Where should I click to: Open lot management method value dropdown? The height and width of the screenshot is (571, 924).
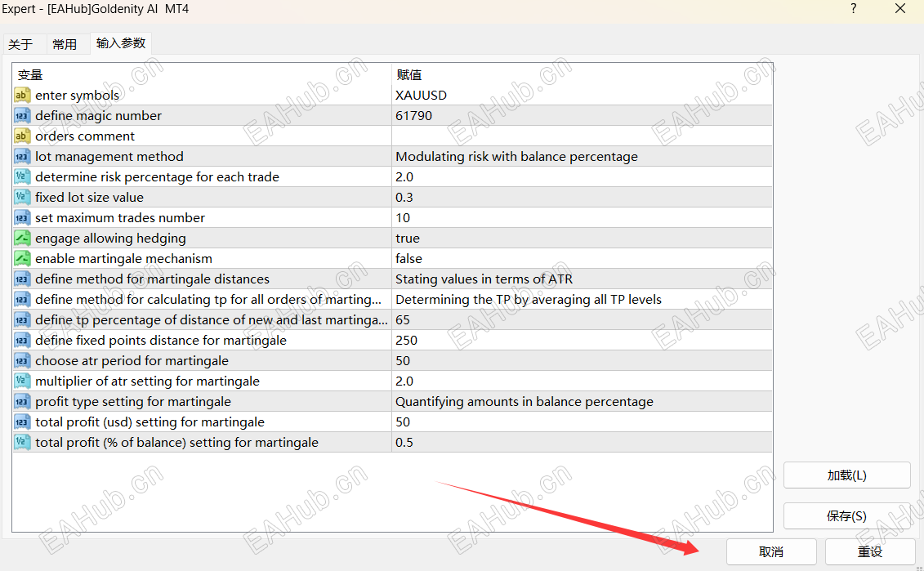(x=582, y=156)
